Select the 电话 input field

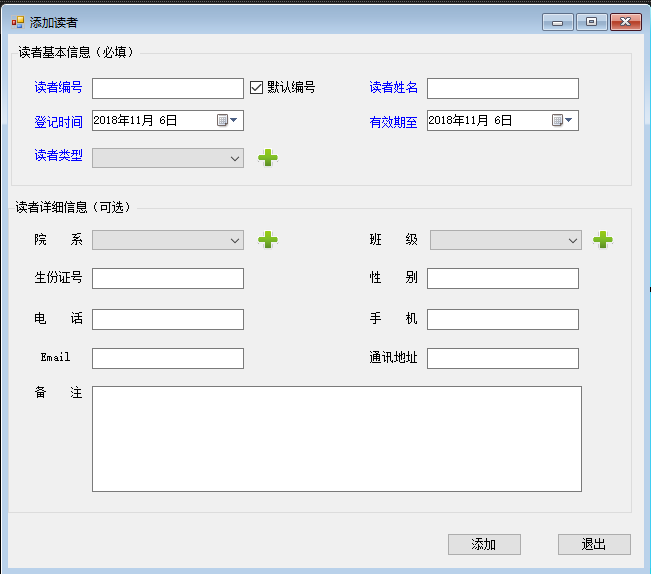[x=168, y=319]
